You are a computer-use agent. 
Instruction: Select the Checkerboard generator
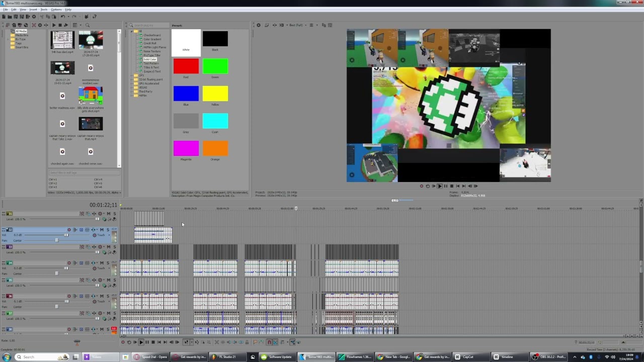tap(152, 35)
